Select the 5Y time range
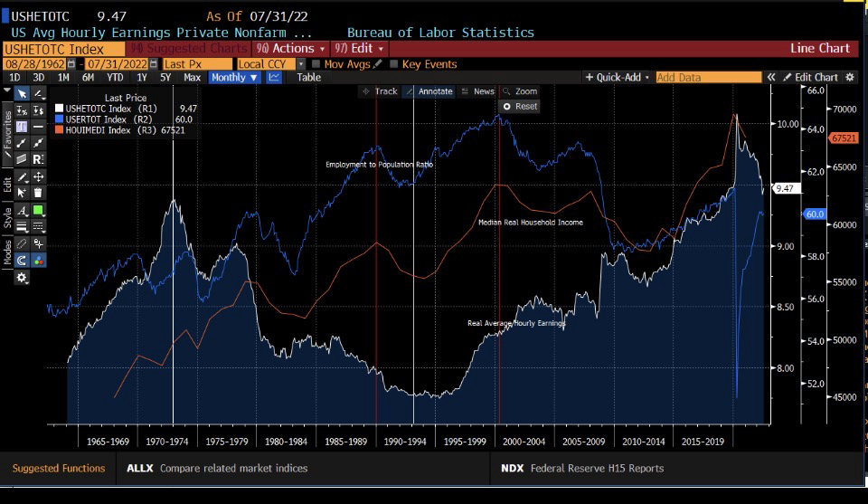 point(165,78)
